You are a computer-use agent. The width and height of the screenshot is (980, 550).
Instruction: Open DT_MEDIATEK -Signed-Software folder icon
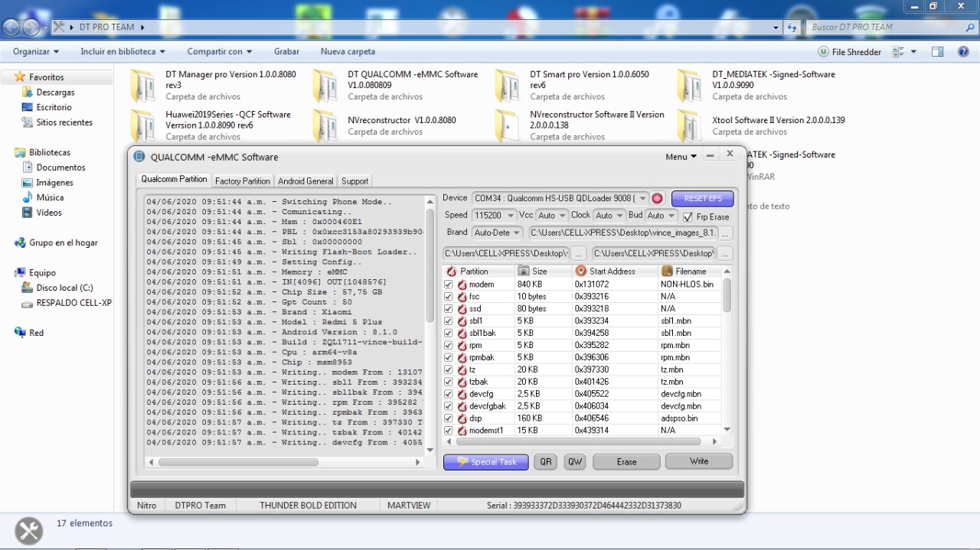[x=691, y=86]
